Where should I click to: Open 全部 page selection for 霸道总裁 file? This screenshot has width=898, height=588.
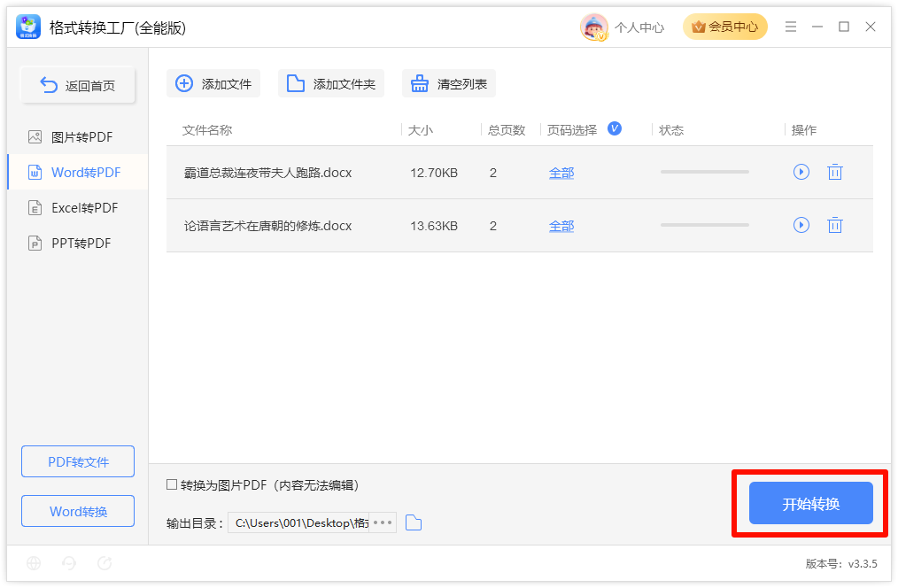pyautogui.click(x=561, y=173)
